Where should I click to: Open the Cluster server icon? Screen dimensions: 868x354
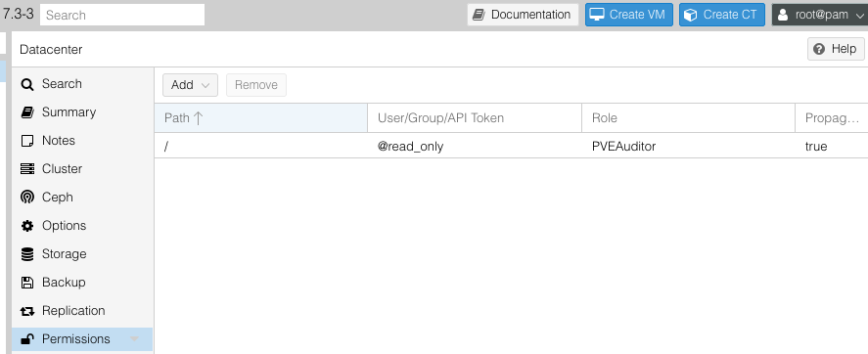pyautogui.click(x=27, y=169)
